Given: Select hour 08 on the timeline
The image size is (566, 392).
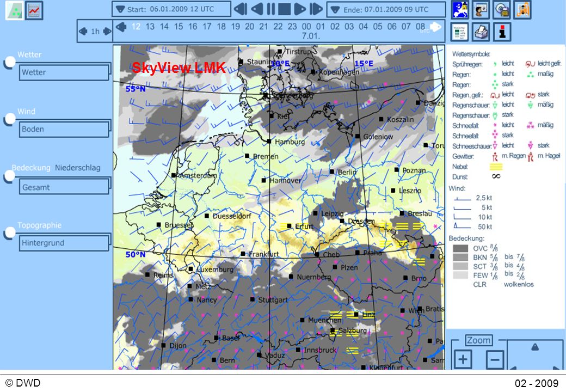Looking at the screenshot, I should coord(420,26).
